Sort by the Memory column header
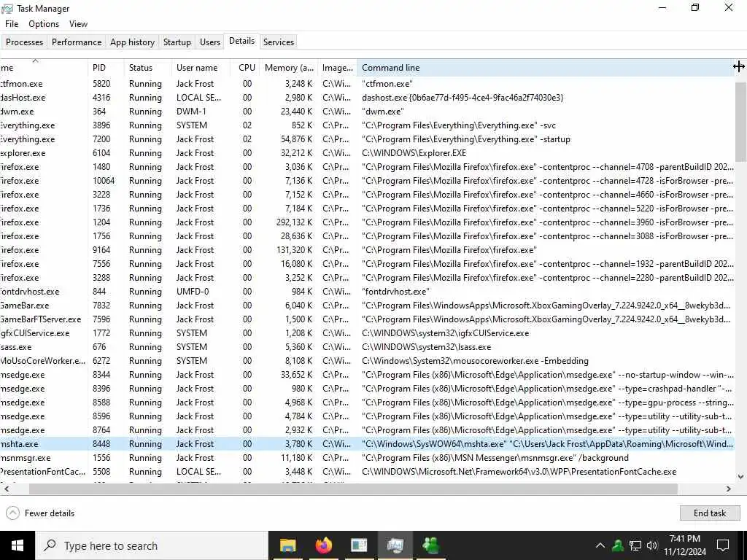Viewport: 747px width, 560px height. click(289, 68)
